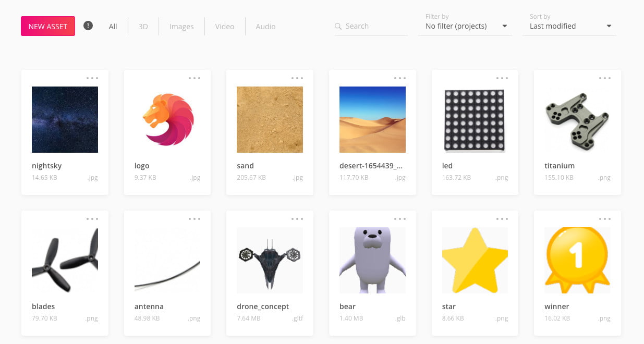Open the three-dot menu on bear card
Viewport: 644px width, 344px height.
400,219
